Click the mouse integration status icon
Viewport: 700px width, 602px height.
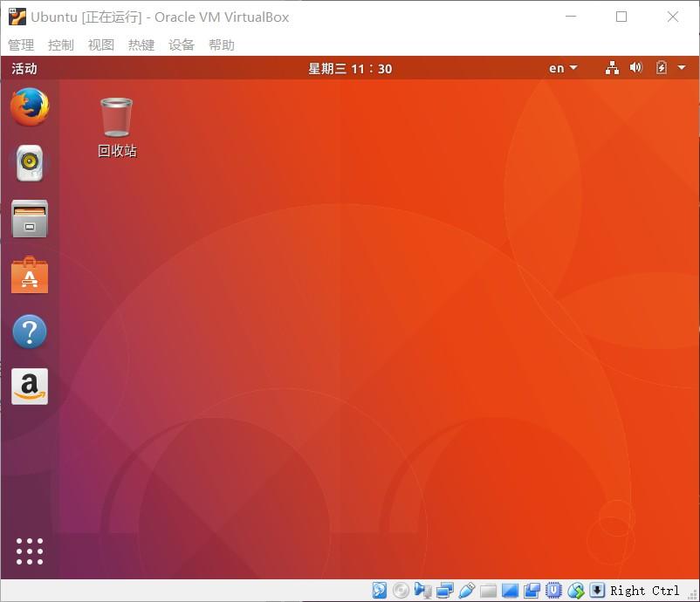click(x=576, y=591)
